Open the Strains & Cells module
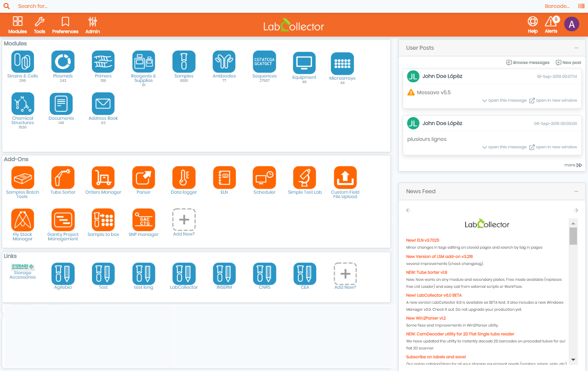This screenshot has height=371, width=588. pyautogui.click(x=22, y=62)
